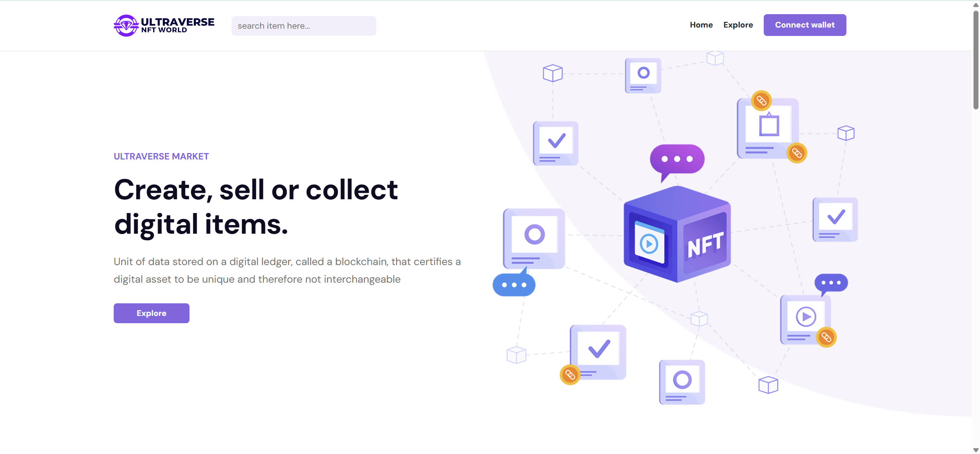Click the orange chain link coin at top

pyautogui.click(x=761, y=101)
